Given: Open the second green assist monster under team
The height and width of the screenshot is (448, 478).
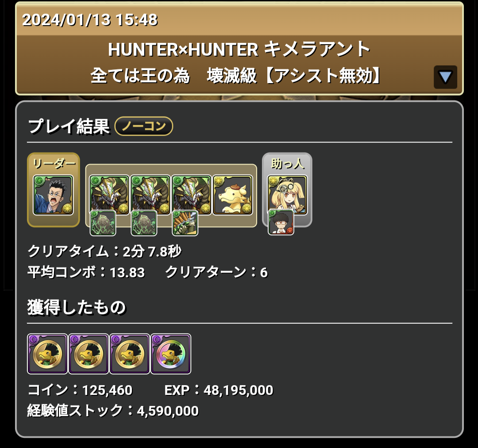Looking at the screenshot, I should 144,223.
